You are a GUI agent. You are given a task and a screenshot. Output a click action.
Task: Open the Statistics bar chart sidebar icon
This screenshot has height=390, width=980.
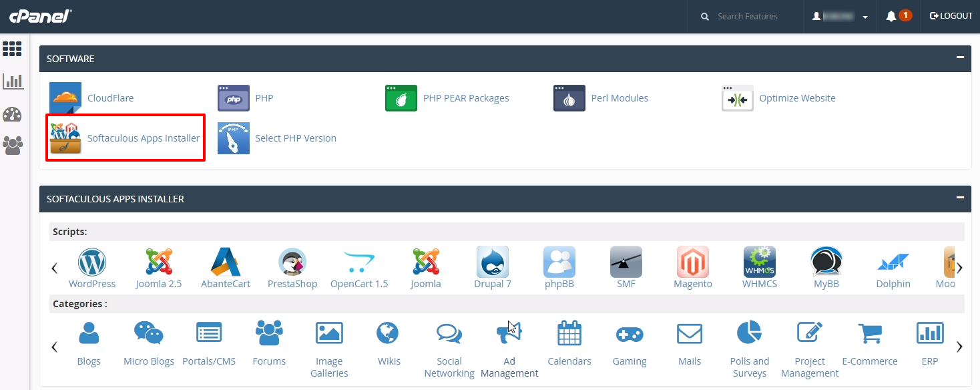[13, 81]
